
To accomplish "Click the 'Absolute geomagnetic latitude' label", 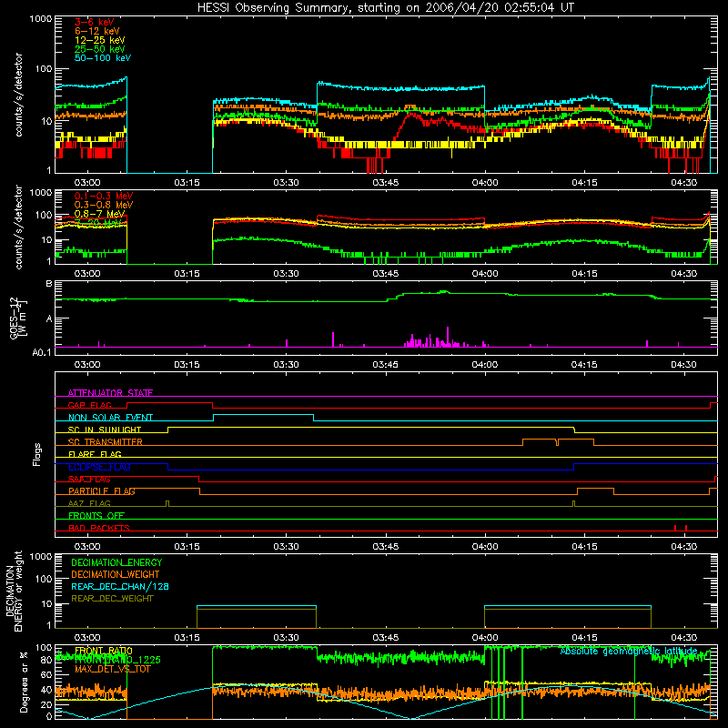I will (x=629, y=651).
